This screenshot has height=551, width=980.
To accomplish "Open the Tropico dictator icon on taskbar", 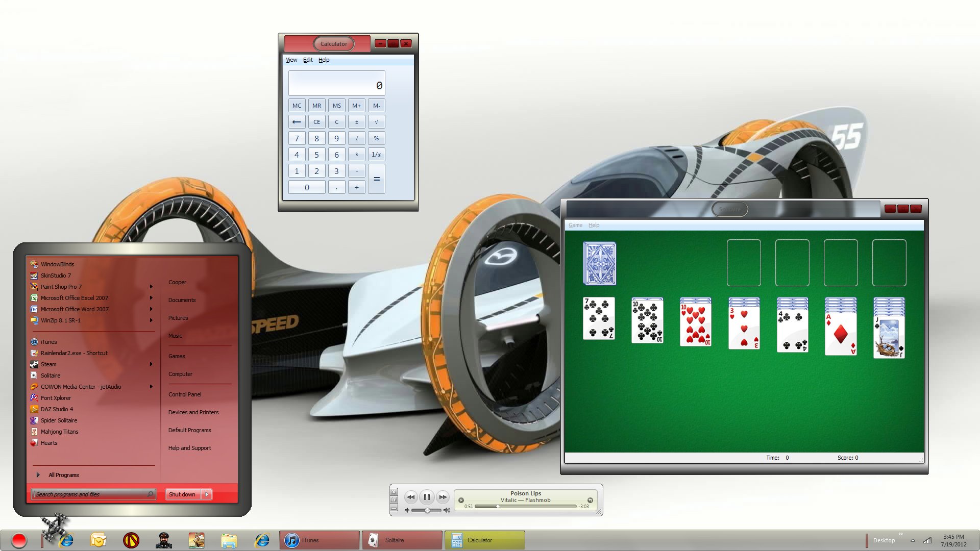I will point(164,540).
